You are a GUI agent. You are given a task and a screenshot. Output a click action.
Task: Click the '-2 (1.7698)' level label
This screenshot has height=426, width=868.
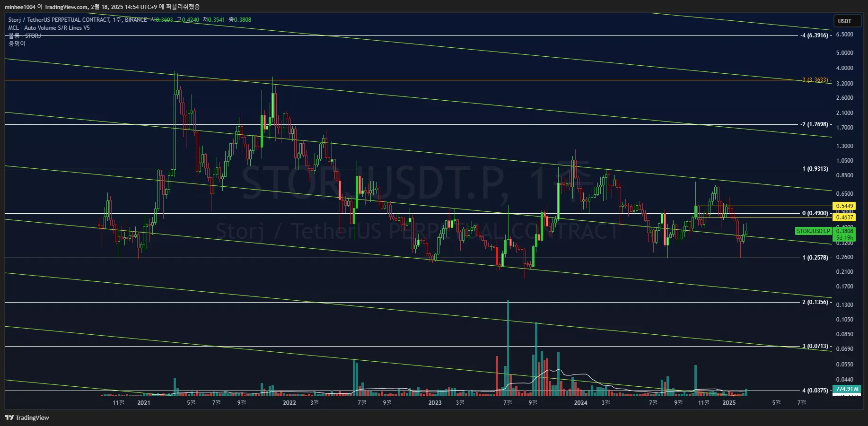[815, 124]
